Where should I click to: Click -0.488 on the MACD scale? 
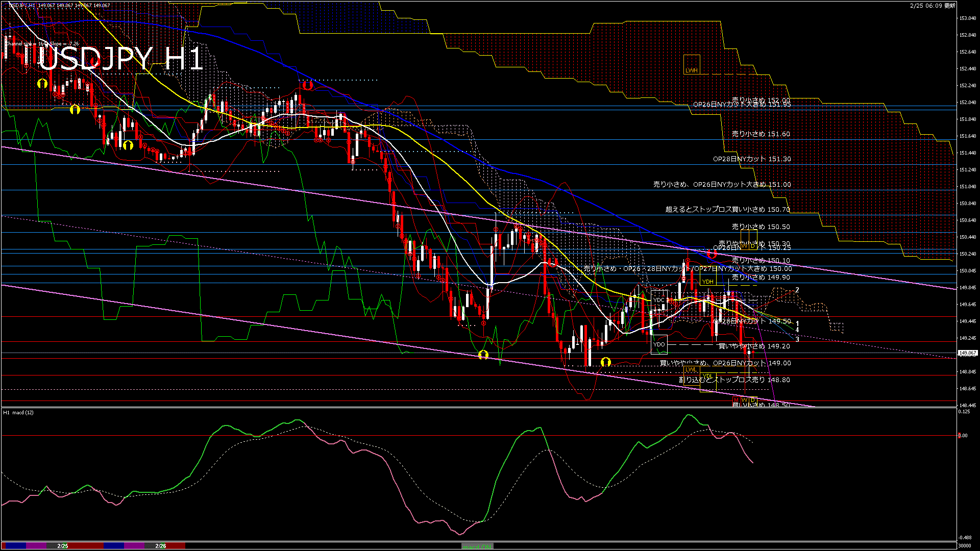(x=965, y=538)
